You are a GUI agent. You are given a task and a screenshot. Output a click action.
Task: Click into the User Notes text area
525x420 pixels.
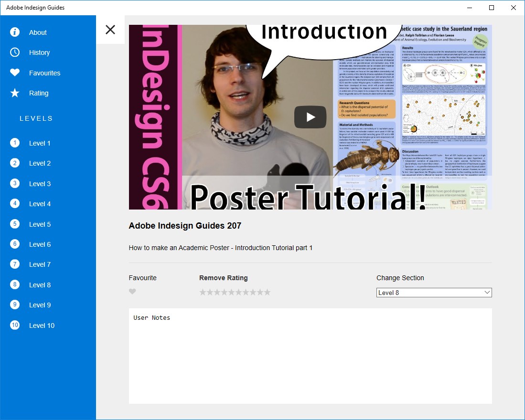click(311, 356)
